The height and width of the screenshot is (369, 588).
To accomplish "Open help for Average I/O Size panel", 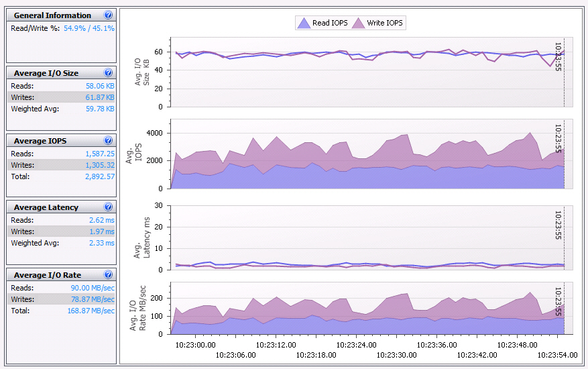I will 108,73.
